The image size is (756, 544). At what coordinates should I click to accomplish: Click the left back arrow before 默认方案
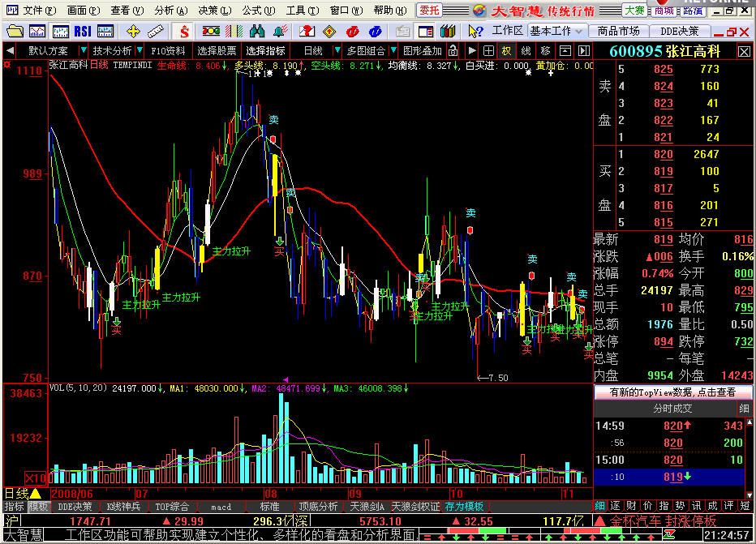(10, 50)
